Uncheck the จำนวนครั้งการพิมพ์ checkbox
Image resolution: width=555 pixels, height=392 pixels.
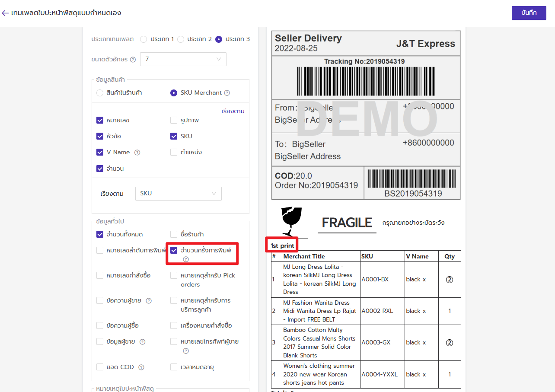click(x=174, y=250)
